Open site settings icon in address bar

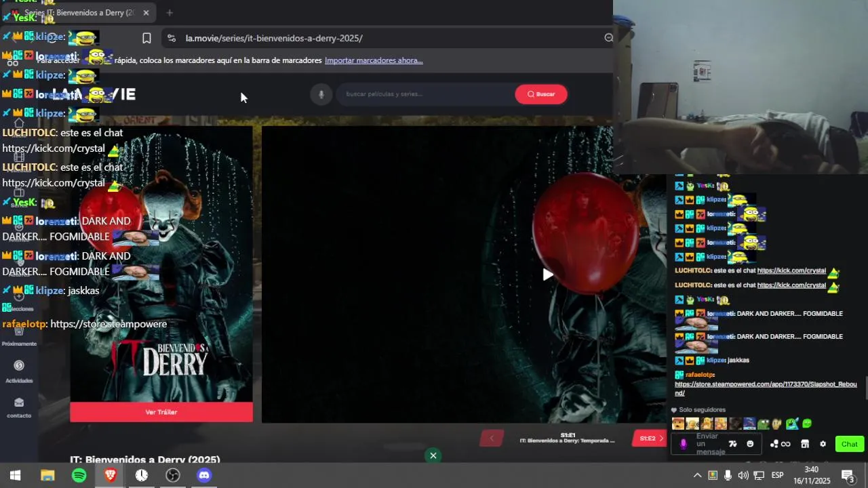(171, 38)
